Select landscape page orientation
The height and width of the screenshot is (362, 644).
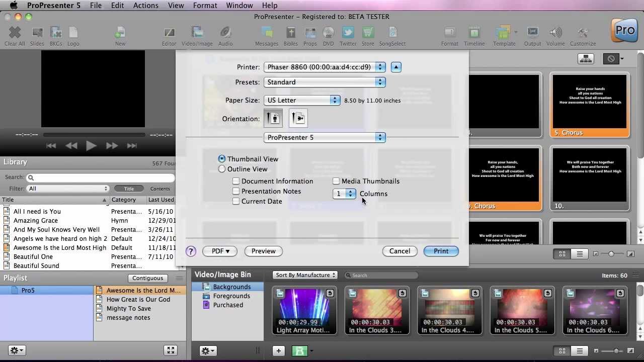298,118
